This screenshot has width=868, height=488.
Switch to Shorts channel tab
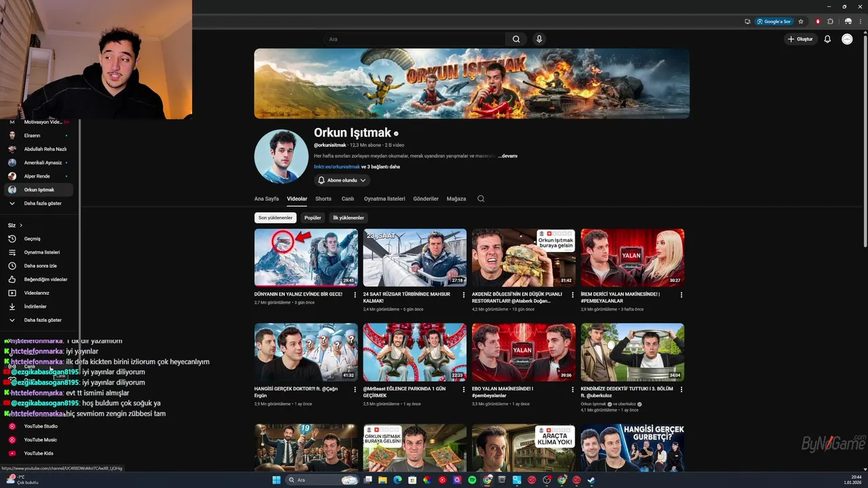(x=323, y=199)
